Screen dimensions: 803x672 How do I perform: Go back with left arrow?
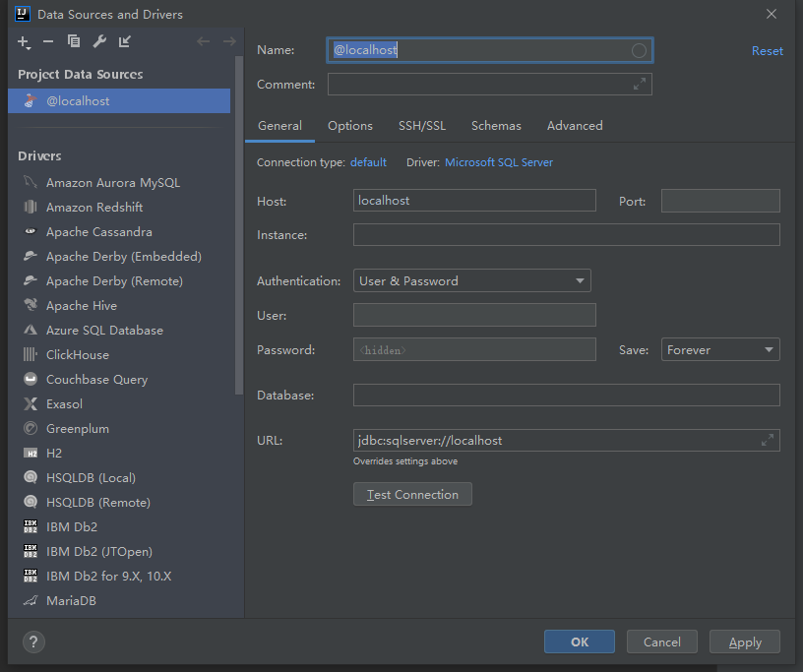(x=204, y=41)
